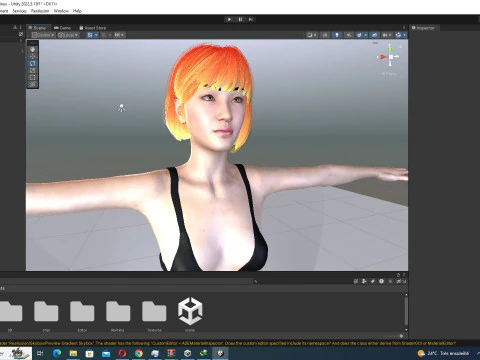Open the folder labeled Editor
This screenshot has height=360, width=480.
coord(82,315)
